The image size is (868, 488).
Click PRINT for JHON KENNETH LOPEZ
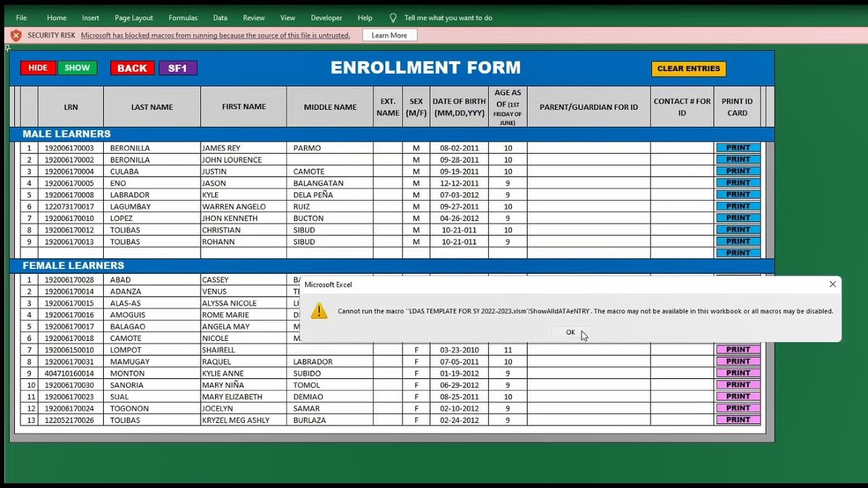tap(738, 218)
